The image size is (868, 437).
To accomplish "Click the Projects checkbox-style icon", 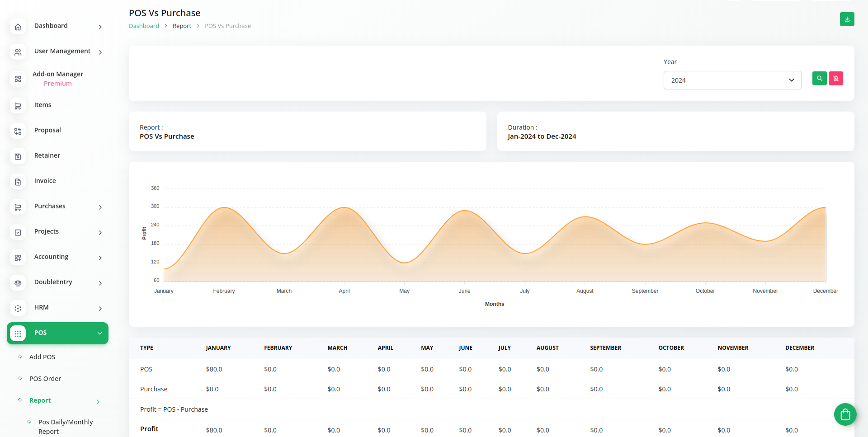I will point(18,232).
